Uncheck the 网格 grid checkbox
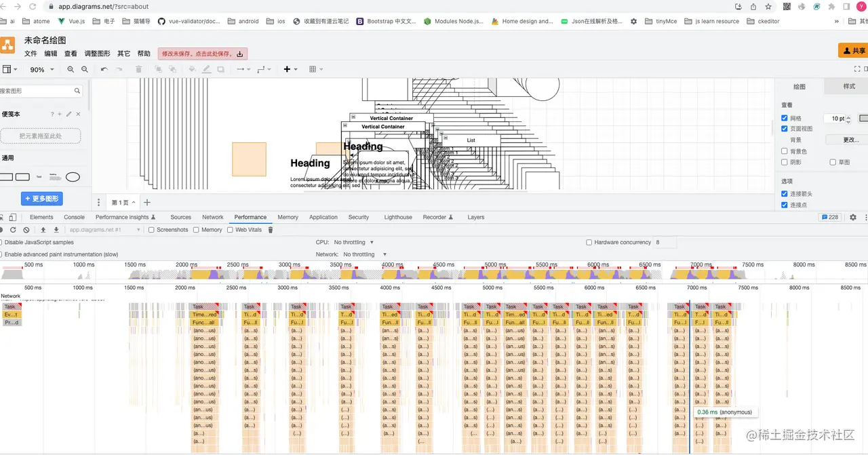868x455 pixels. tap(785, 118)
